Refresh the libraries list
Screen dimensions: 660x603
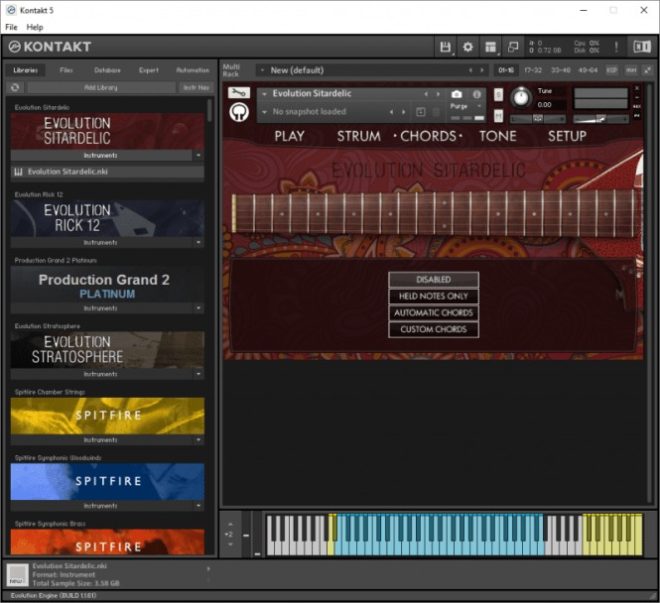click(x=15, y=88)
